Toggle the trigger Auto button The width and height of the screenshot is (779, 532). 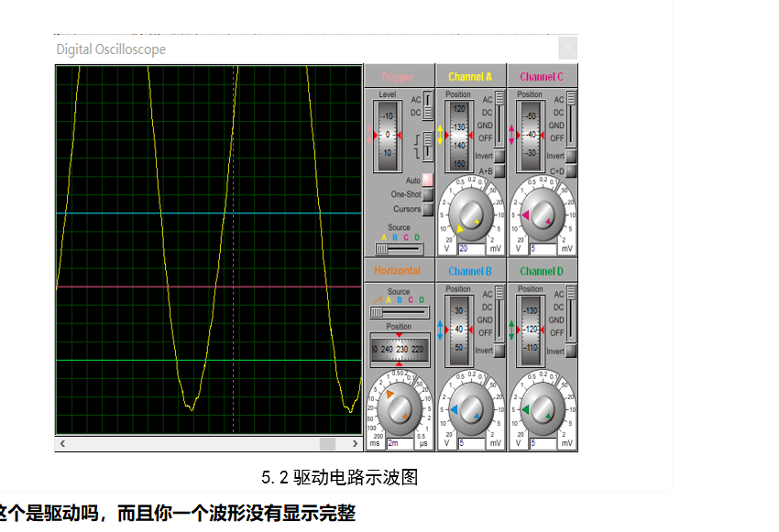(x=427, y=179)
